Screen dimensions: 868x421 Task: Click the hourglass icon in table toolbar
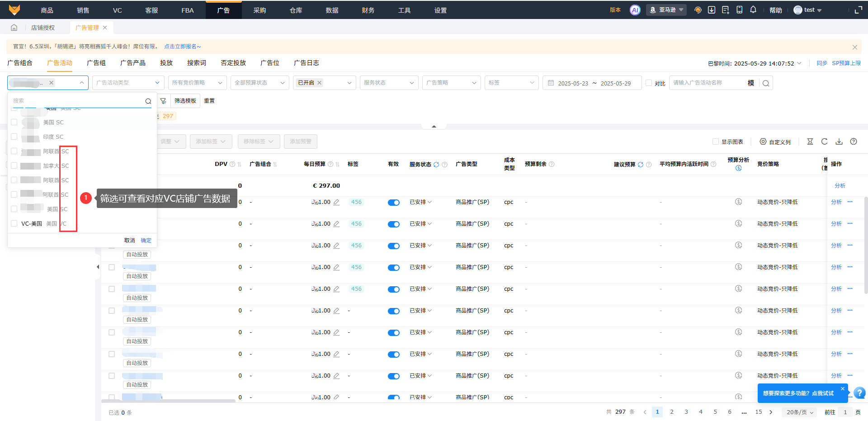810,142
